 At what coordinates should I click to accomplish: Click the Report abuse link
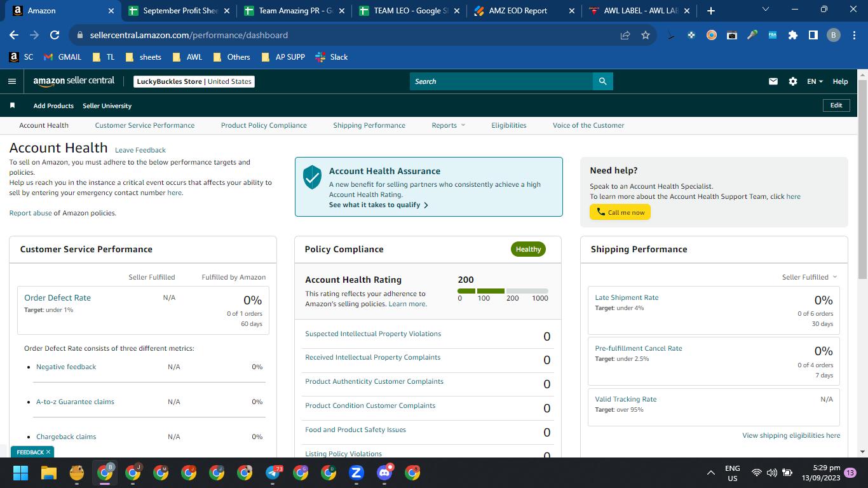[x=31, y=213]
